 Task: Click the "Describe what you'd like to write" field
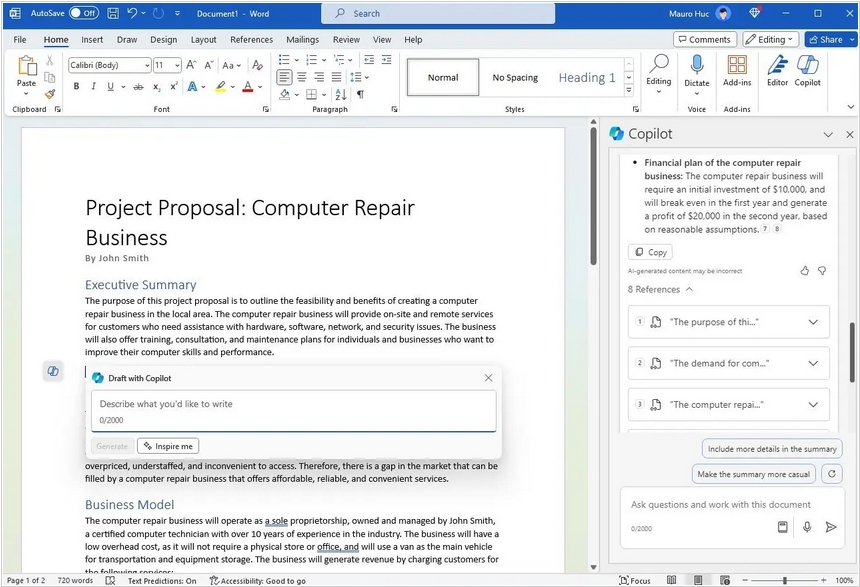click(293, 404)
